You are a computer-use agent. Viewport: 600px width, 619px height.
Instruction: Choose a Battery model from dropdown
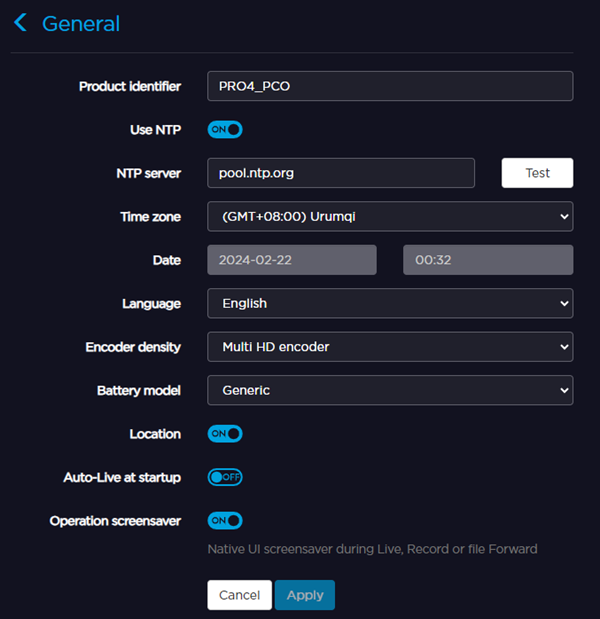coord(390,390)
